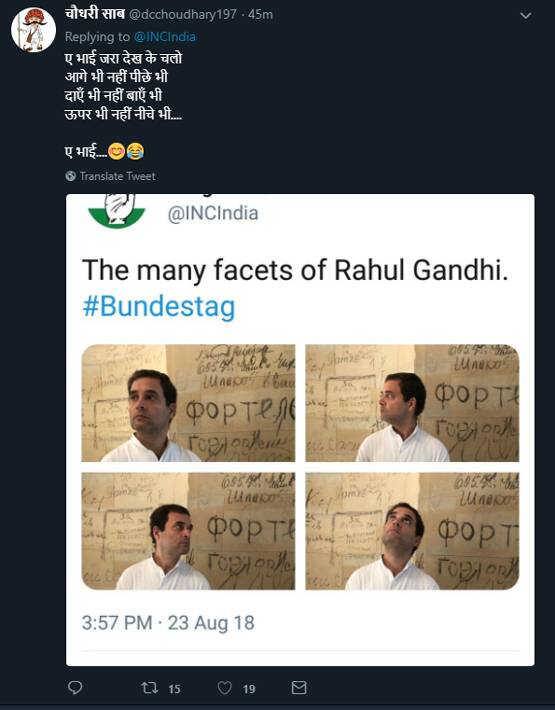Expand the tweet options chevron menu
Image resolution: width=555 pixels, height=710 pixels.
pos(526,16)
